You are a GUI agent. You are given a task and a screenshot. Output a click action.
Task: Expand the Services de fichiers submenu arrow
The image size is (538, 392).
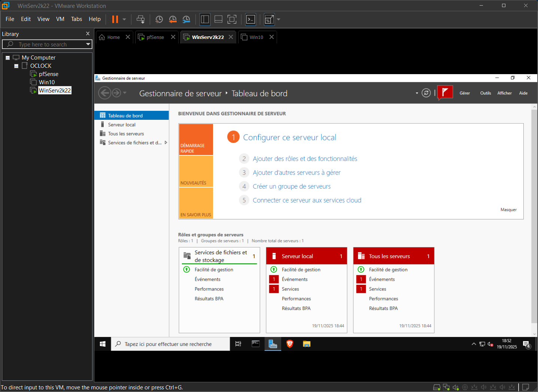pos(165,143)
